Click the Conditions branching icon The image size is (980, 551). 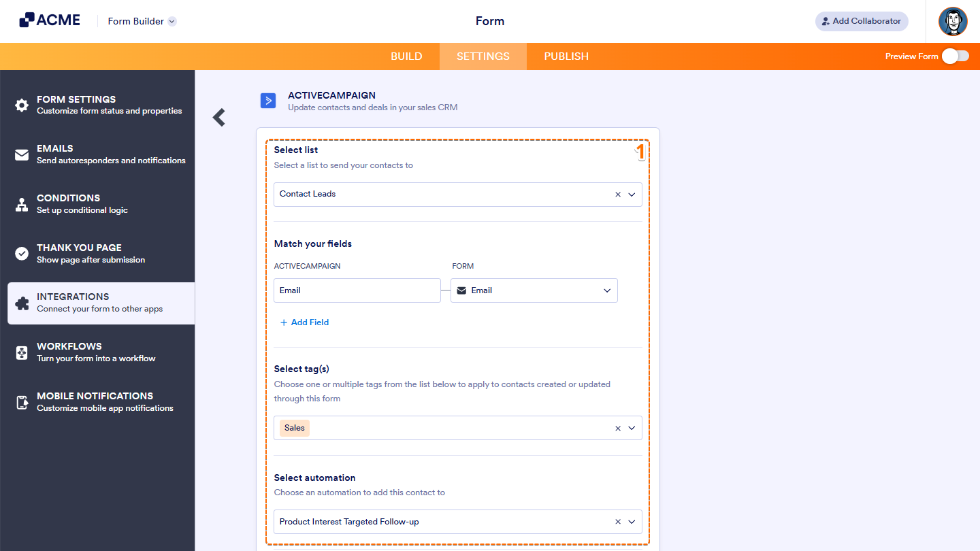[21, 203]
